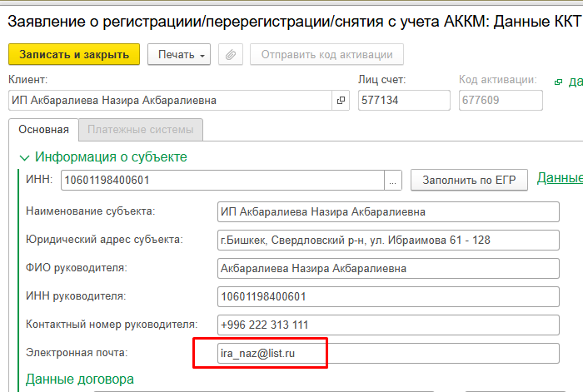Image resolution: width=583 pixels, height=392 pixels.
Task: Click the Клиент input field
Action: pos(170,101)
